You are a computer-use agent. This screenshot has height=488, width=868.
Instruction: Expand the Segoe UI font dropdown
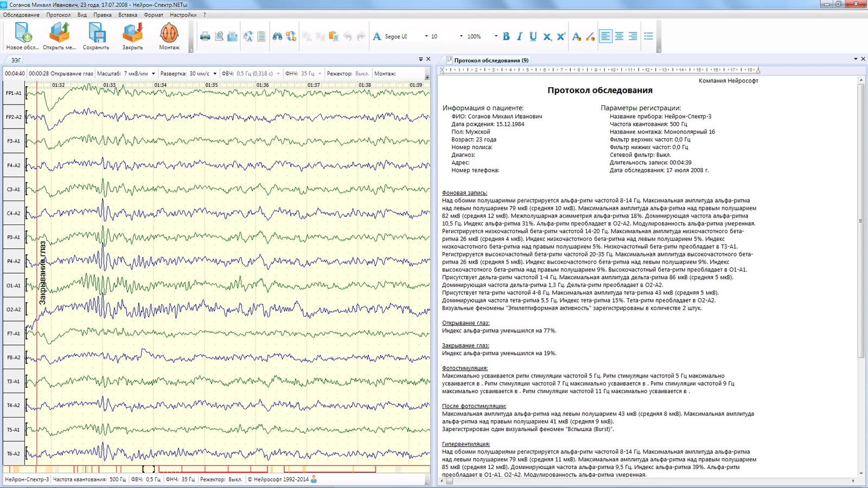tap(426, 36)
